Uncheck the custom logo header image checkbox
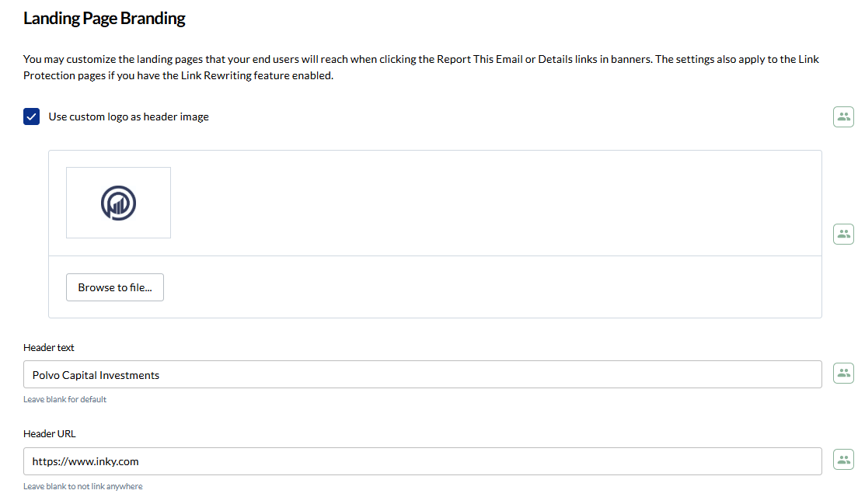Image resolution: width=865 pixels, height=504 pixels. pos(32,117)
